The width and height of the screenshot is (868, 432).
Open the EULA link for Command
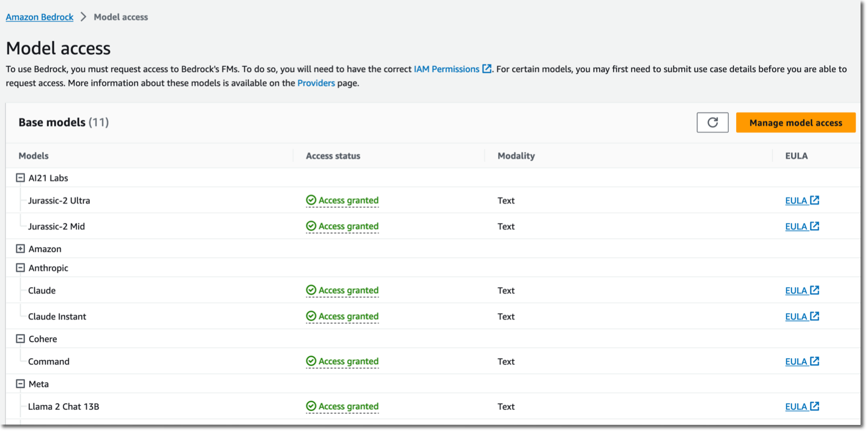(x=796, y=362)
